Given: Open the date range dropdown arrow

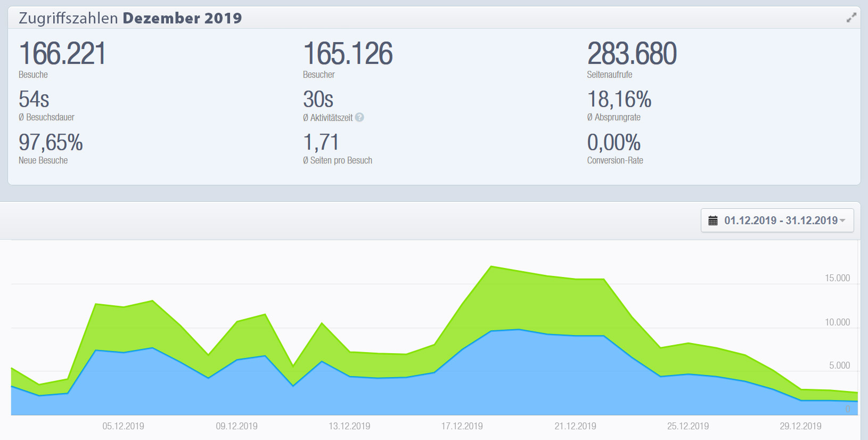Looking at the screenshot, I should [x=842, y=221].
